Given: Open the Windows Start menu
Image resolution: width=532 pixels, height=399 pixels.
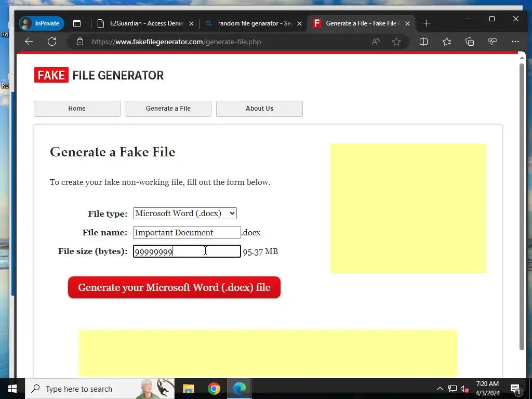Looking at the screenshot, I should pyautogui.click(x=12, y=389).
